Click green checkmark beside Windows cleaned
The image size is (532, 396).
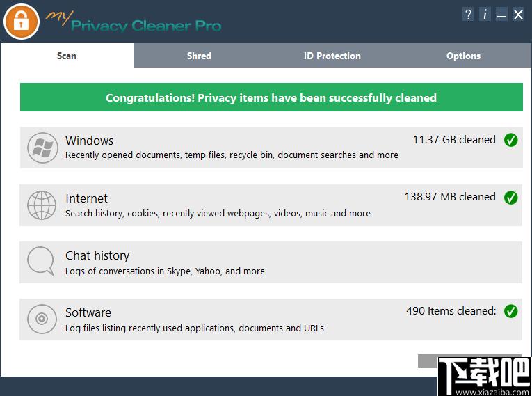coord(510,141)
